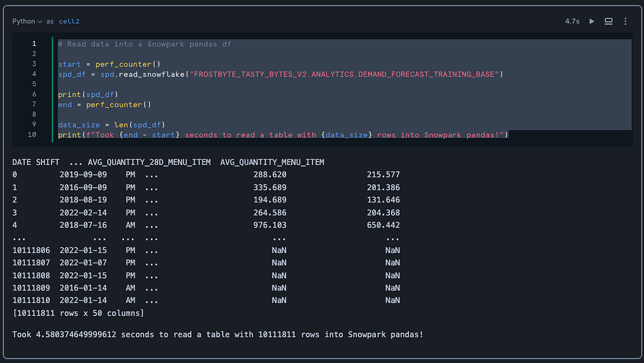This screenshot has width=644, height=363.
Task: Select value 288.620 in row 0
Action: [270, 174]
